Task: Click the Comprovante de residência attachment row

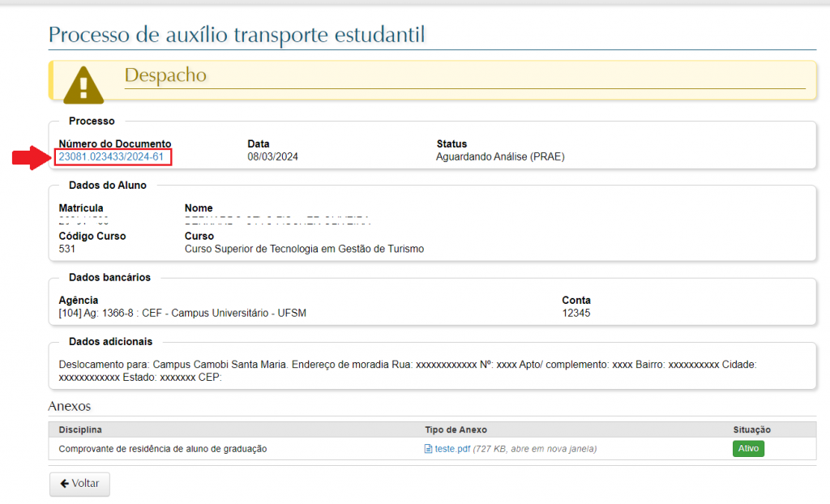Action: pyautogui.click(x=163, y=449)
